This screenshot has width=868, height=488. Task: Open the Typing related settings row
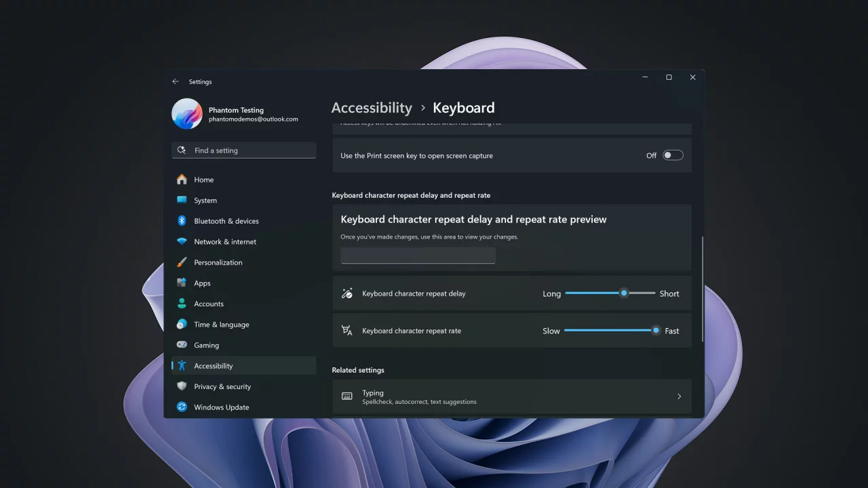click(512, 396)
